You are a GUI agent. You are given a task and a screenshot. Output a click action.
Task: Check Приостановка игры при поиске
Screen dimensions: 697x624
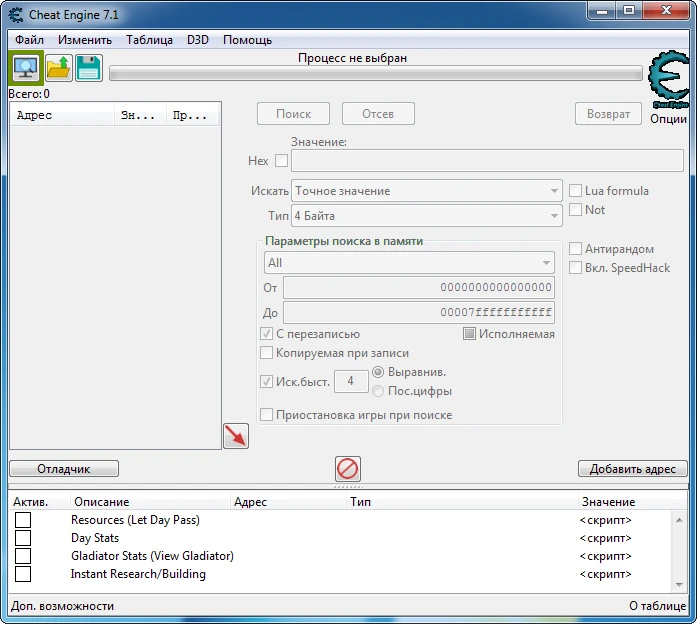(266, 415)
